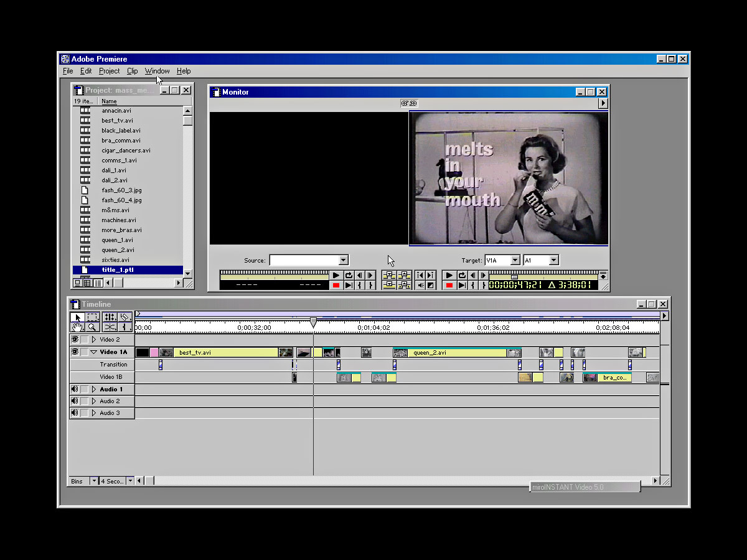Image resolution: width=747 pixels, height=560 pixels.
Task: Hide the Video 1A track eye icon
Action: (x=75, y=352)
